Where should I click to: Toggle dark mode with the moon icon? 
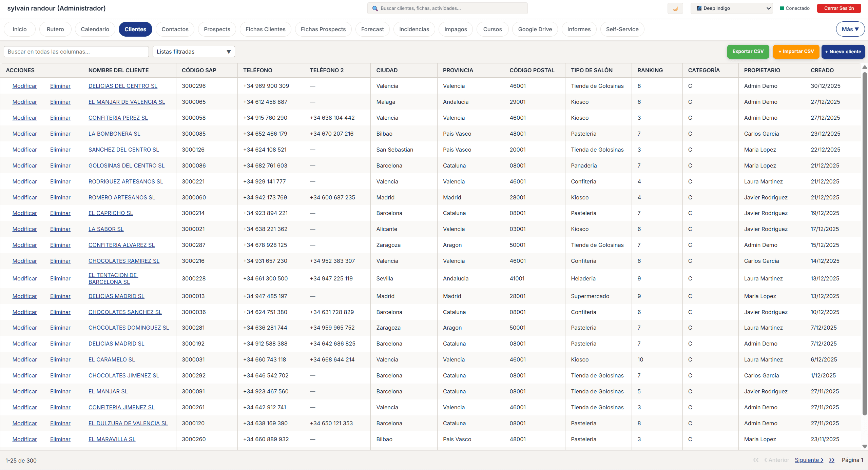point(675,8)
